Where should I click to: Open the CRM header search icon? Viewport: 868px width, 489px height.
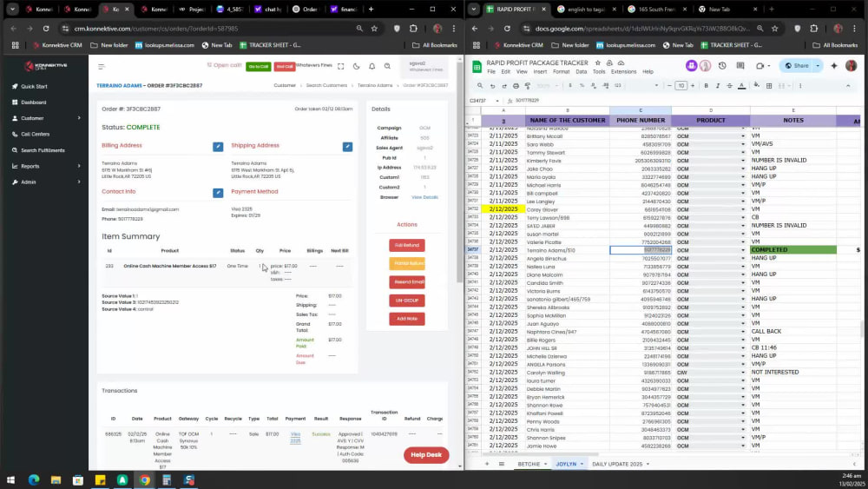387,67
